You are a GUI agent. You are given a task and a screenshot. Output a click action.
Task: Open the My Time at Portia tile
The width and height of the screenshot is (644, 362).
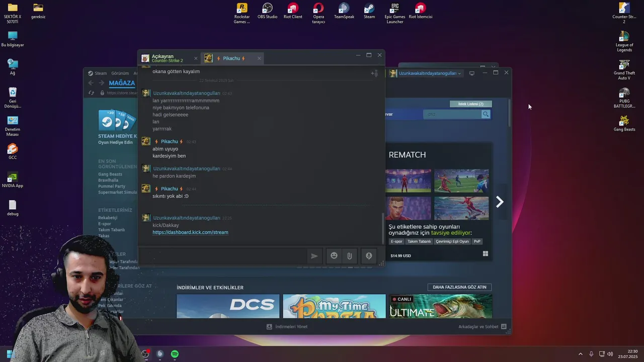[334, 306]
